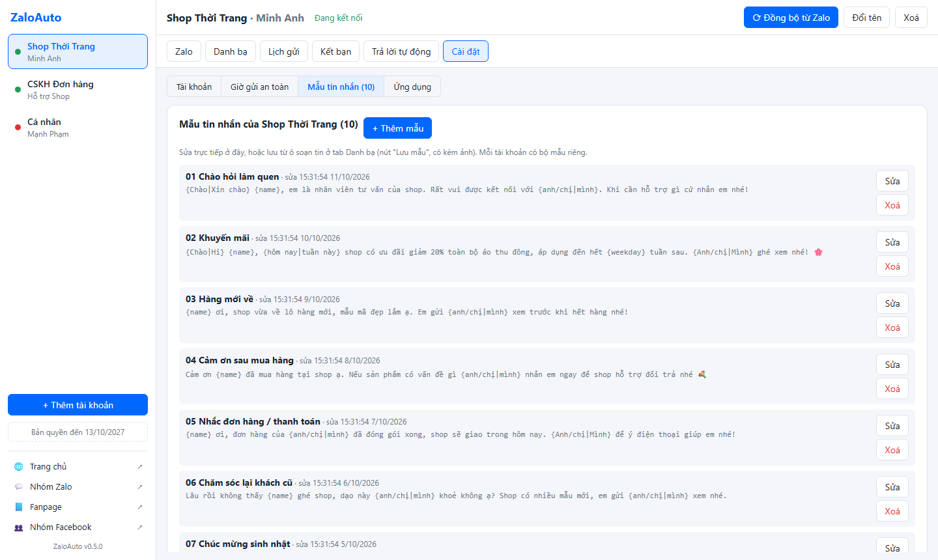Image resolution: width=938 pixels, height=560 pixels.
Task: Delete template 02 Khuyến mãi
Action: pos(892,266)
